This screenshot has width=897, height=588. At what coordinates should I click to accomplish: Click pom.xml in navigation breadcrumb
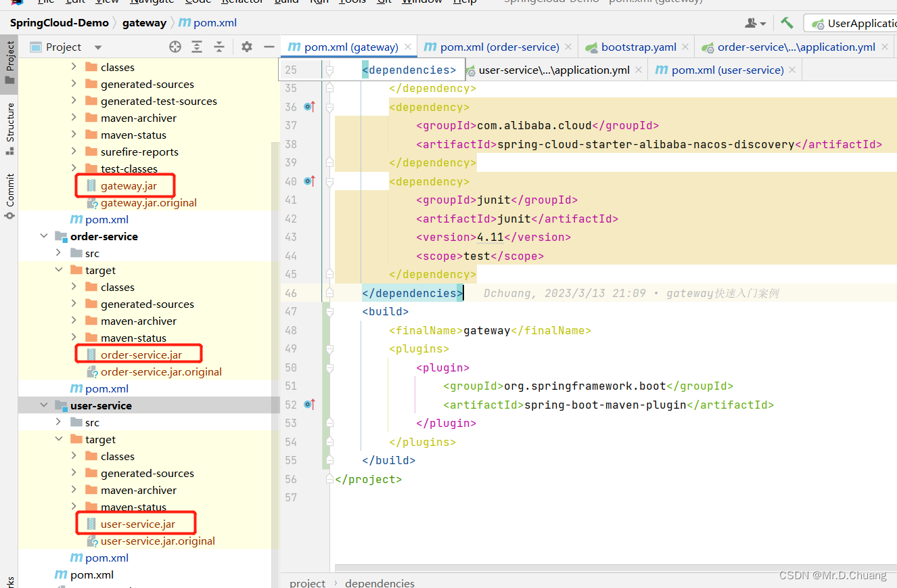(208, 22)
